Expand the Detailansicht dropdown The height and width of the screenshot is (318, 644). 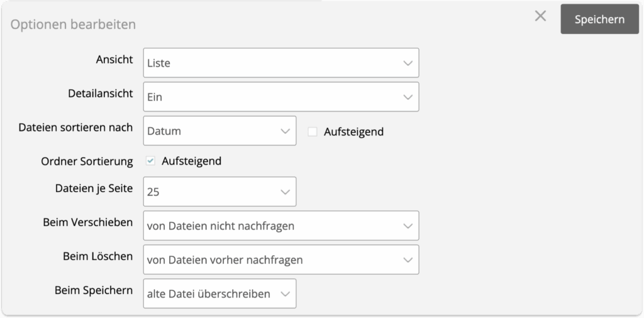click(280, 97)
